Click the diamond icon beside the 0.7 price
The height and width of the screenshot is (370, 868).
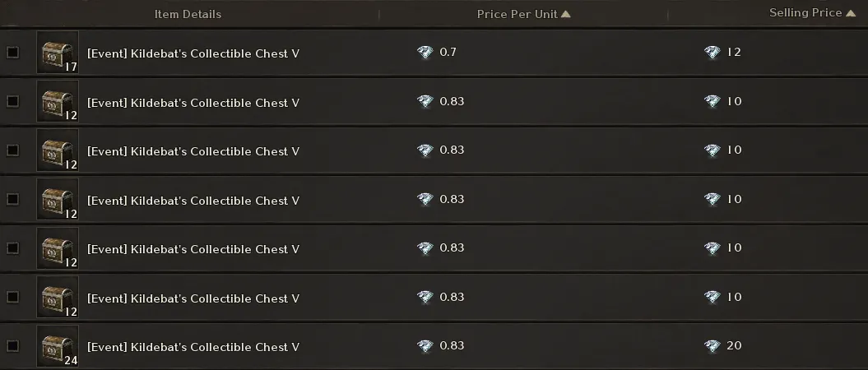tap(425, 53)
